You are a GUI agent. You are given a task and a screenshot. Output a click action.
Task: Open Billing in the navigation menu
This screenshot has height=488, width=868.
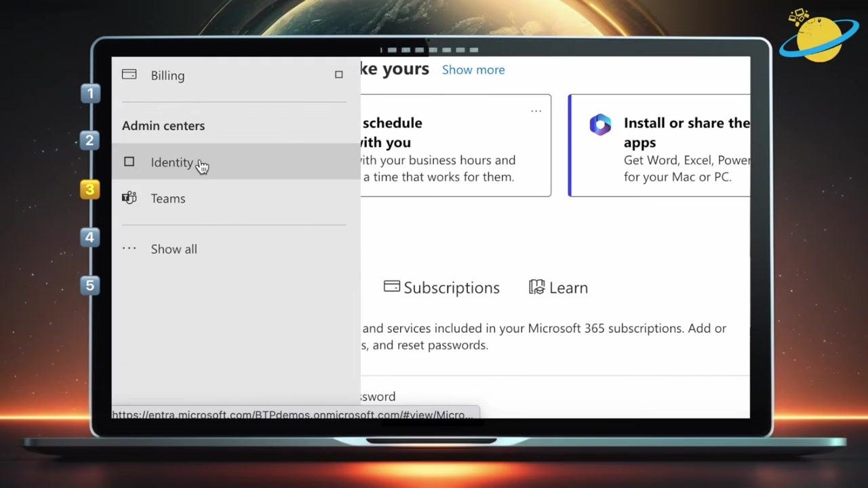pos(235,75)
